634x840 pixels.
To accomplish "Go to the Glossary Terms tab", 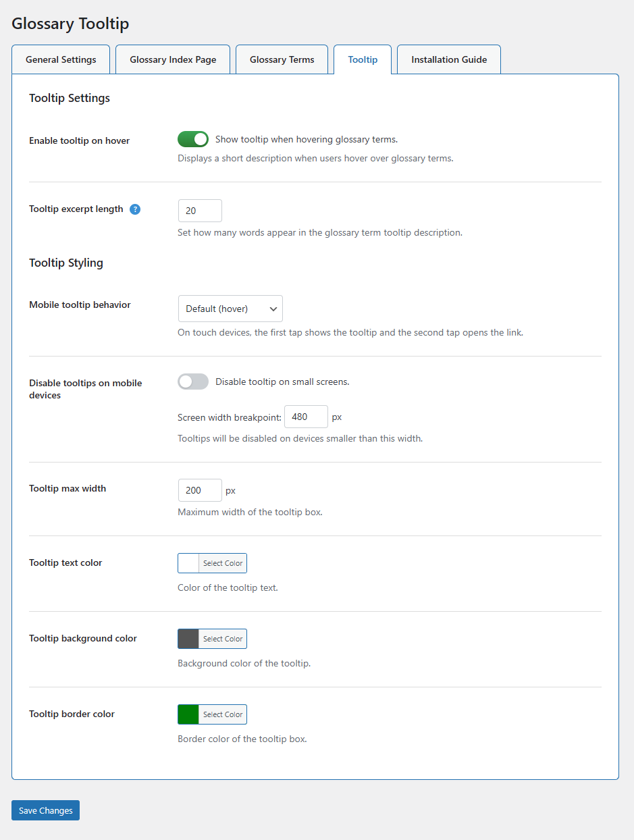I will 282,59.
